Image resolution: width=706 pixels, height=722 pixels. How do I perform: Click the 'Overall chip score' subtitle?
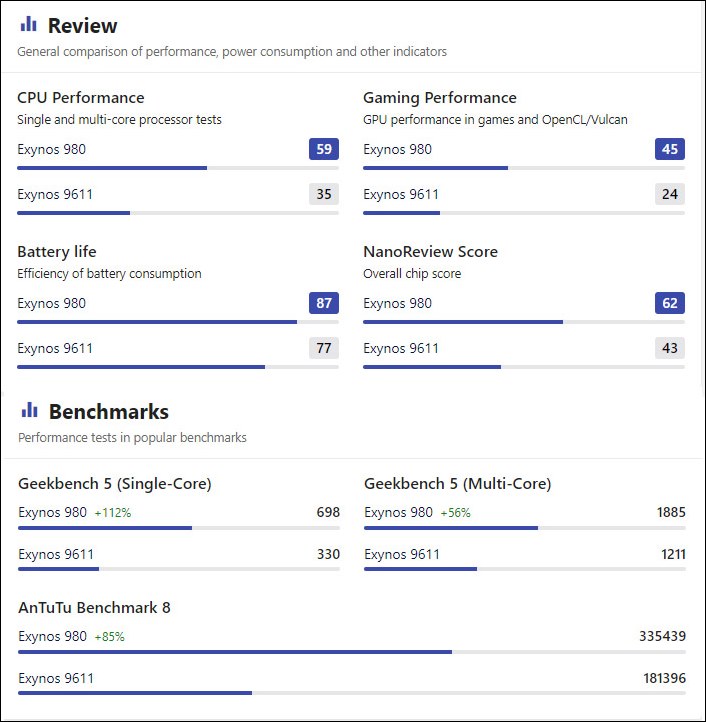pos(412,274)
